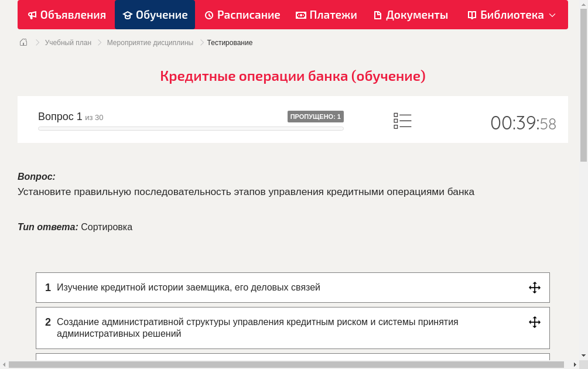Click the home icon in the breadcrumb
Viewport: 588px width, 369px height.
point(23,42)
